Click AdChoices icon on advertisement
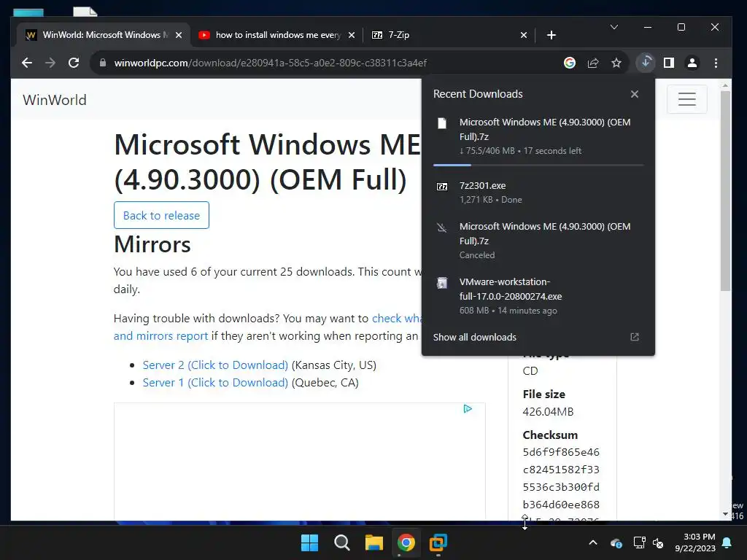This screenshot has height=560, width=747. click(468, 408)
